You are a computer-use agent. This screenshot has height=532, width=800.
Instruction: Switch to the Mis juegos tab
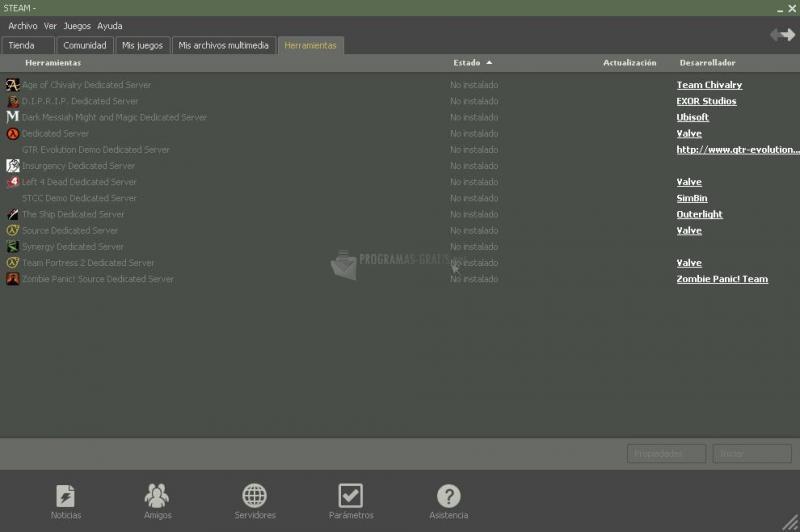click(x=142, y=45)
